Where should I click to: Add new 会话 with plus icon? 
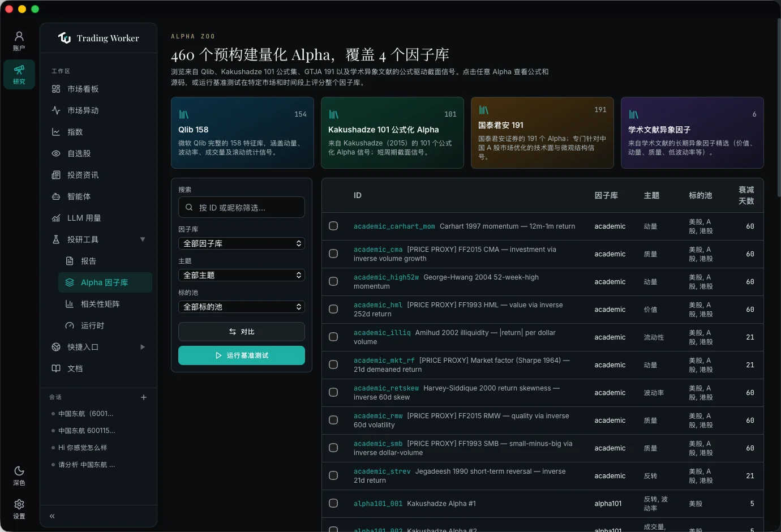[x=144, y=397]
